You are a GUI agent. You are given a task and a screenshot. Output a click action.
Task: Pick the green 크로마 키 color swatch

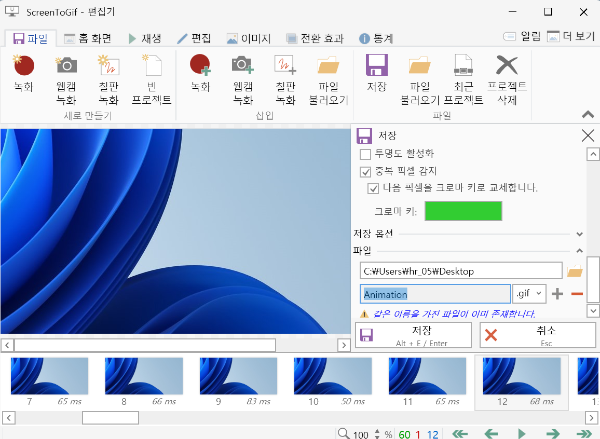(463, 211)
